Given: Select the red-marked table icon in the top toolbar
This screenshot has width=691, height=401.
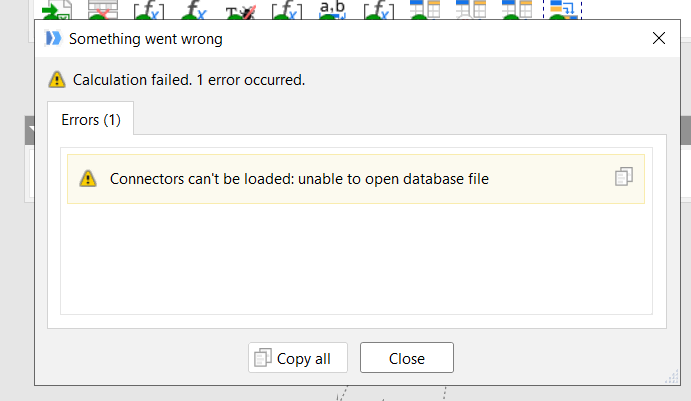Looking at the screenshot, I should pos(101,10).
